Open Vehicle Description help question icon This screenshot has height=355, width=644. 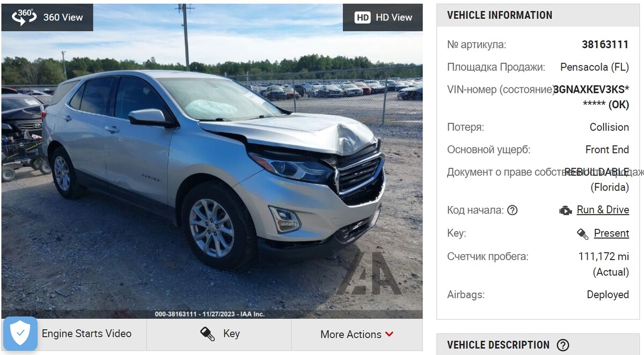563,345
